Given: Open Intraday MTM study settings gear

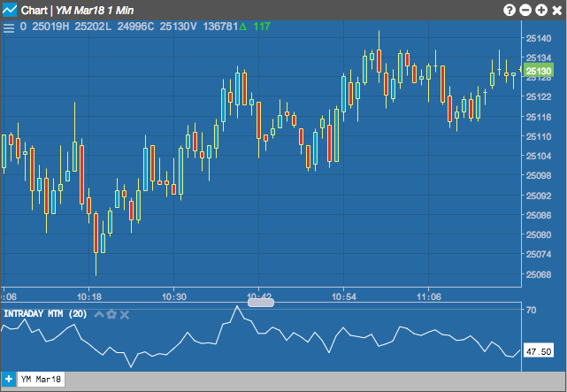Looking at the screenshot, I should pos(111,314).
